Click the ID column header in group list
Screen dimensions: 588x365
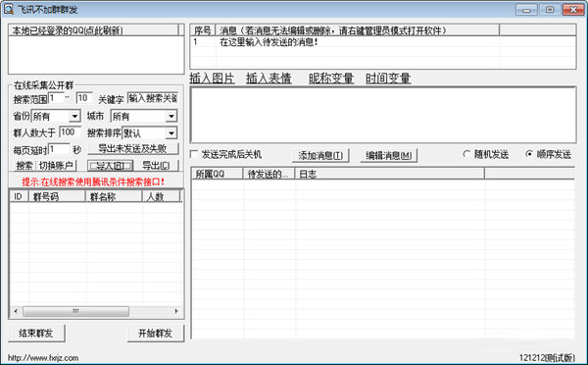click(19, 196)
